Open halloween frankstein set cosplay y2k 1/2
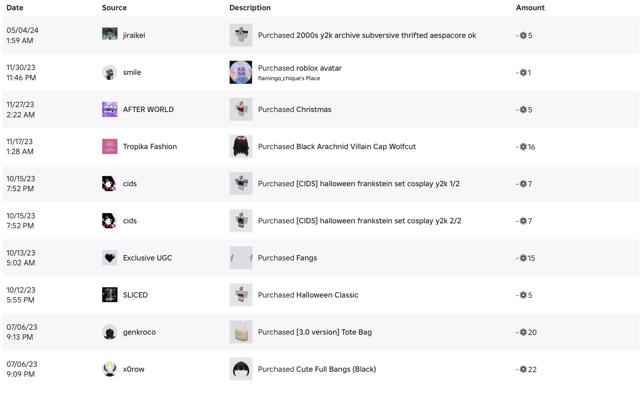Screen dimensions: 640x394 pos(358,184)
